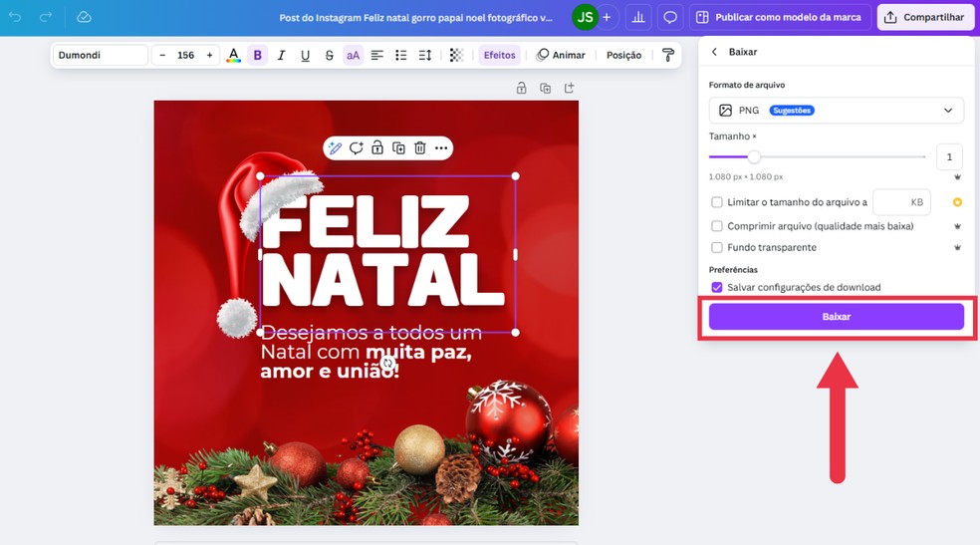
Task: Enable Fundo transparente checkbox
Action: coord(717,247)
